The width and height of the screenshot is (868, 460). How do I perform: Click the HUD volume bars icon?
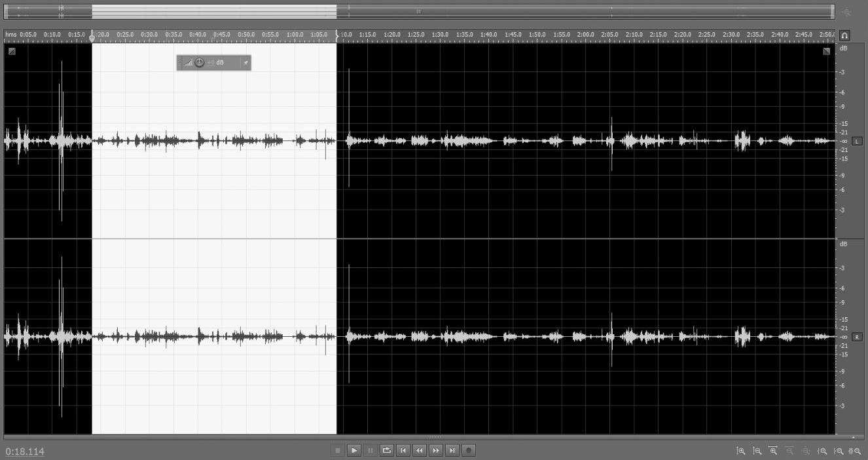[x=189, y=63]
